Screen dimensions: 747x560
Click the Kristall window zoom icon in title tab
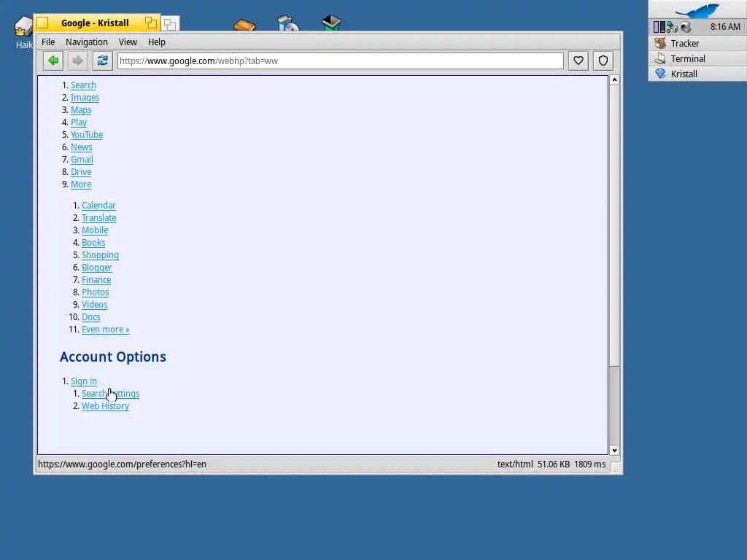(x=151, y=23)
